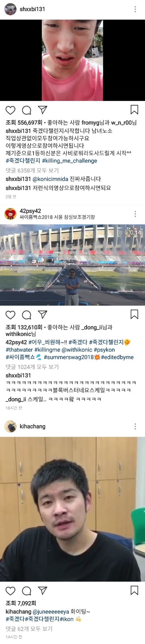Screen dimensions: 145x644
Task: Open options menu for 42psy42 post
Action: pos(135,214)
